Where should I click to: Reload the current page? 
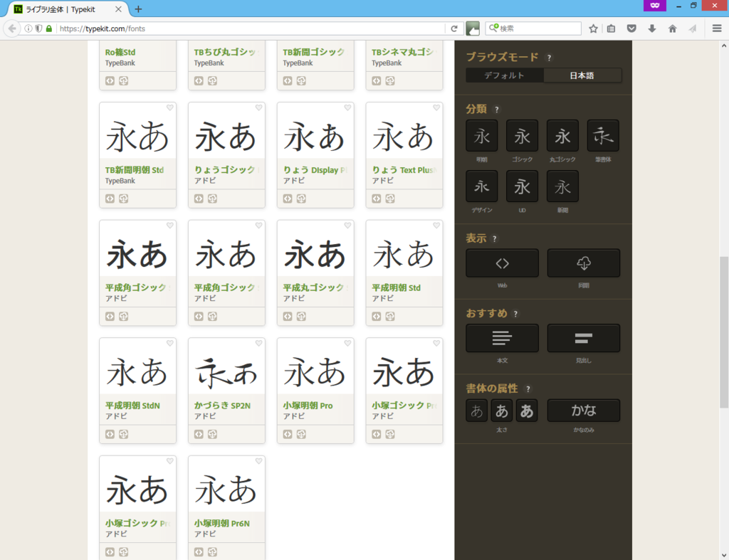[x=454, y=28]
